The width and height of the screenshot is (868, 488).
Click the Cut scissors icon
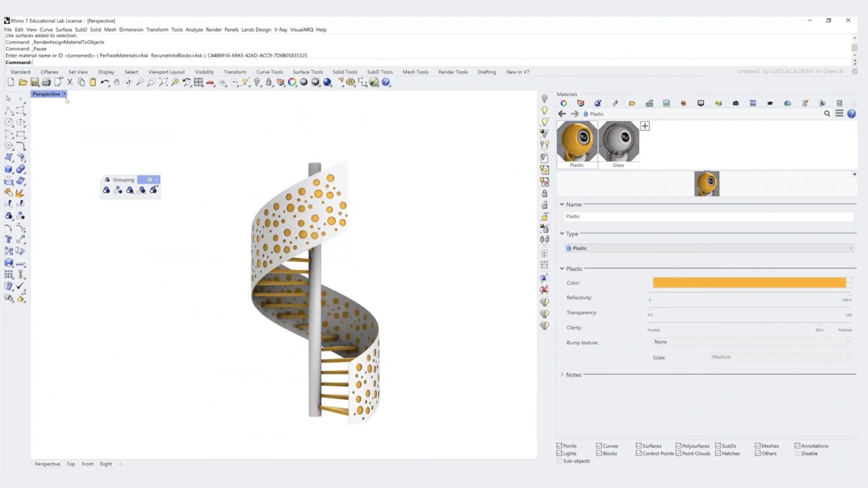click(x=70, y=82)
